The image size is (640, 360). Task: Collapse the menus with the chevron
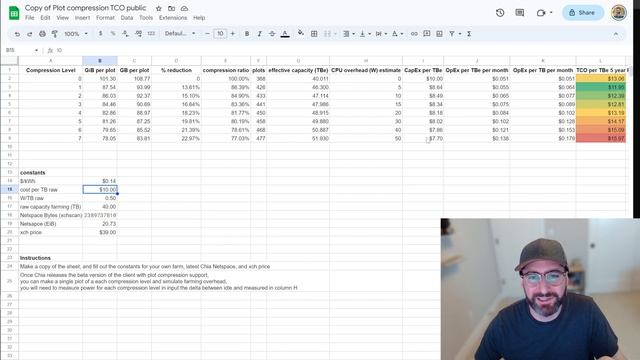616,34
